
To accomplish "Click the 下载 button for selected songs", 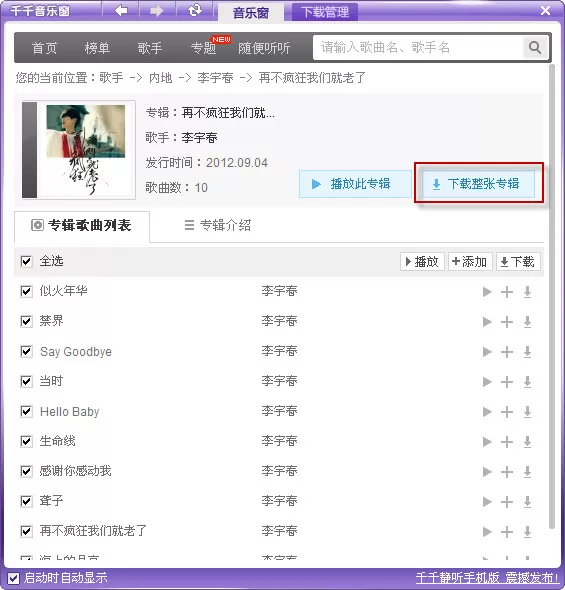I will 518,262.
